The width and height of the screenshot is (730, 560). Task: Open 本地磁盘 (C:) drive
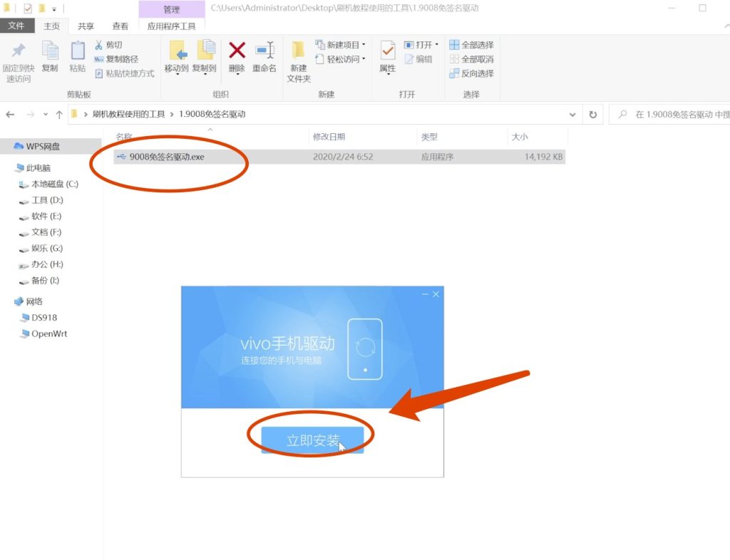(55, 185)
